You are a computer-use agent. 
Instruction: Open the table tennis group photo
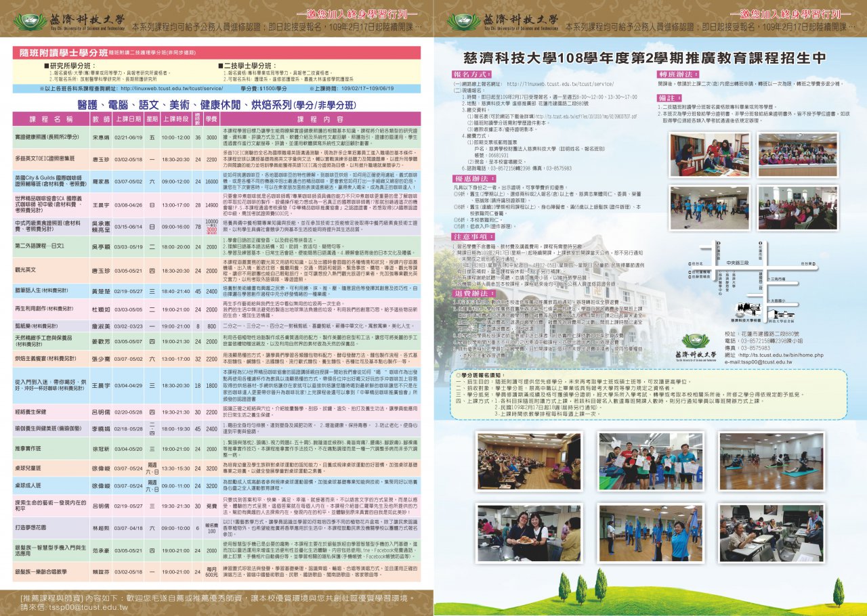pyautogui.click(x=650, y=462)
